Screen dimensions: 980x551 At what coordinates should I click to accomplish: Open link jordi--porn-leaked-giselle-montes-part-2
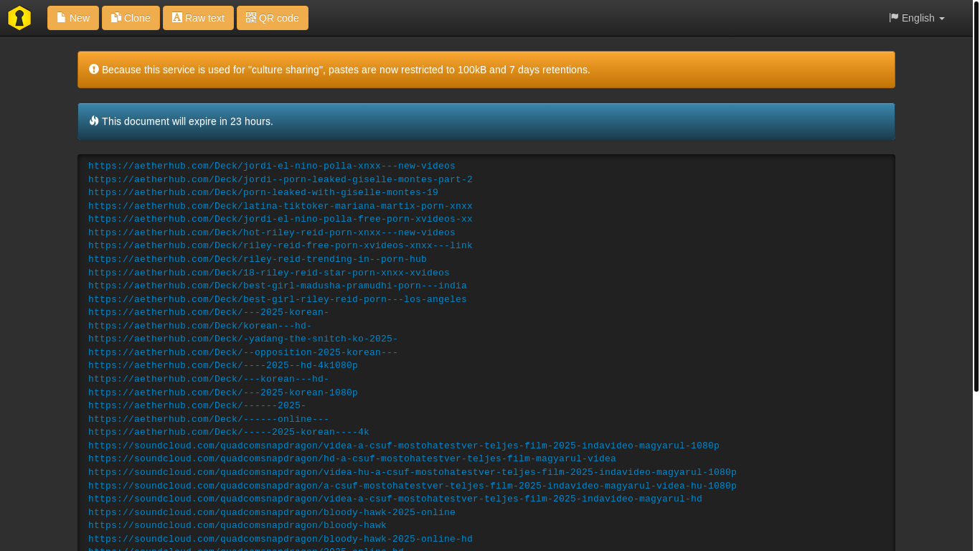click(281, 179)
